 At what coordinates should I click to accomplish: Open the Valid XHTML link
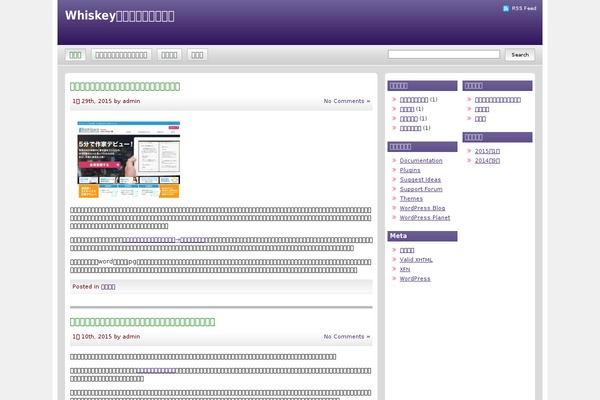click(x=416, y=260)
